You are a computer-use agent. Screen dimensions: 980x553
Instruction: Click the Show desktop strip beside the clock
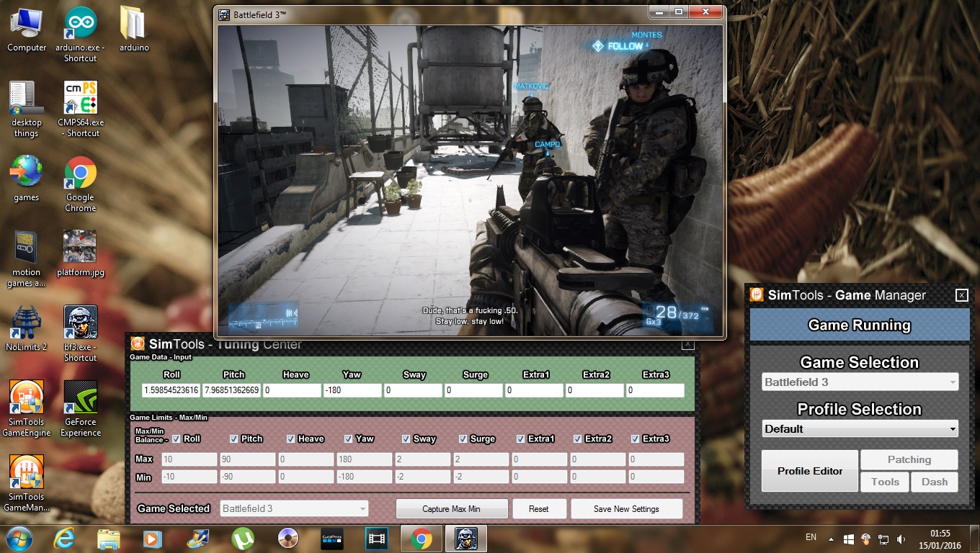coord(974,538)
